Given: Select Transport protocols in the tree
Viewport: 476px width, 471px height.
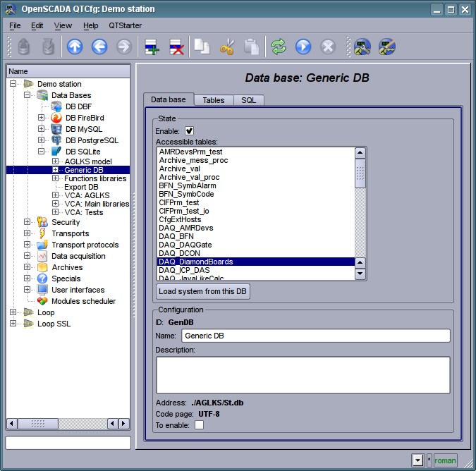Looking at the screenshot, I should pos(85,245).
